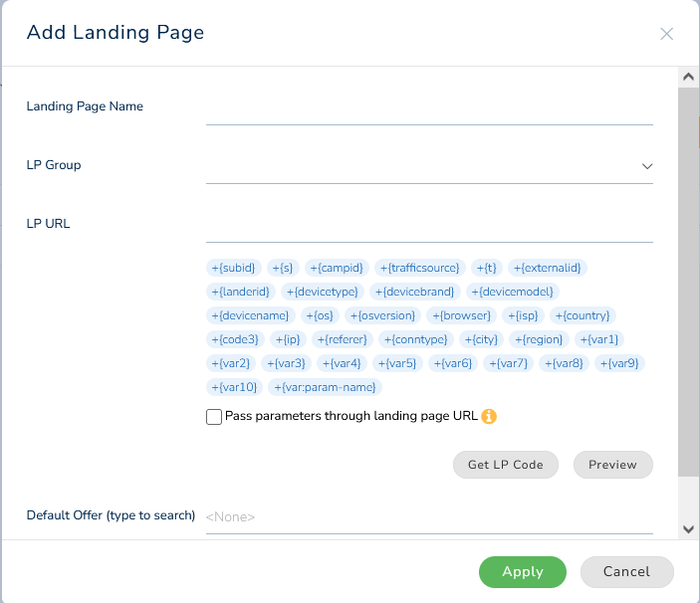Click the scrollbar down arrow
The height and width of the screenshot is (603, 700).
tap(688, 529)
